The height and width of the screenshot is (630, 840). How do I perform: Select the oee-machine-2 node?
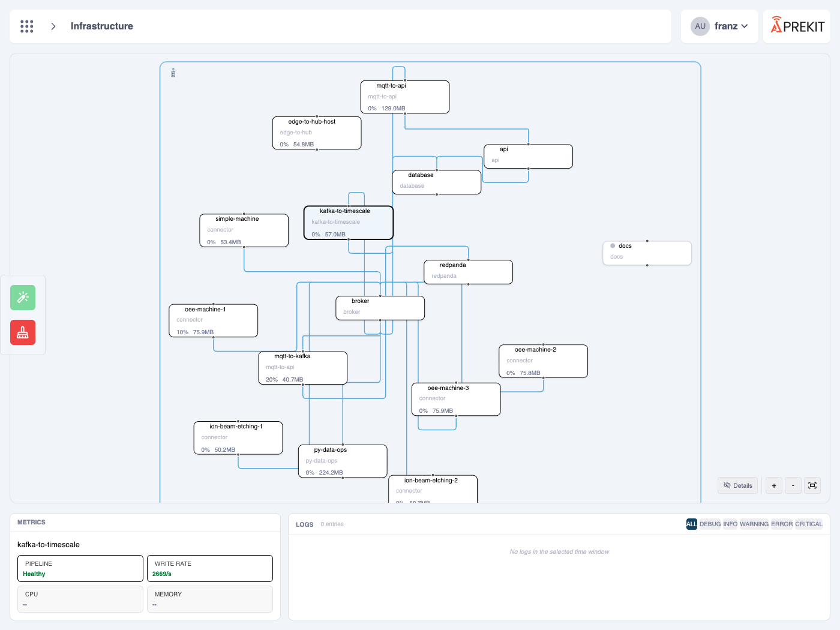[543, 361]
